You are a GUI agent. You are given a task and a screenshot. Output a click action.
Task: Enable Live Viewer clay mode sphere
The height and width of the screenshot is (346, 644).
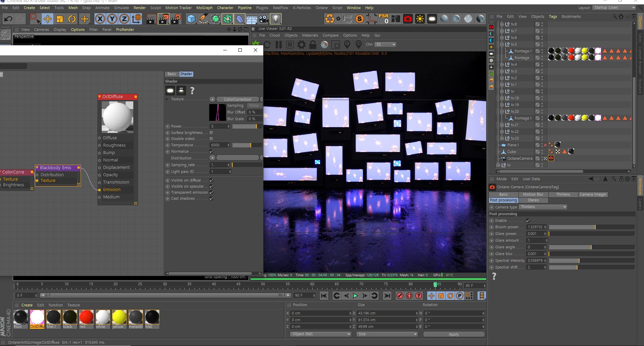click(x=324, y=44)
